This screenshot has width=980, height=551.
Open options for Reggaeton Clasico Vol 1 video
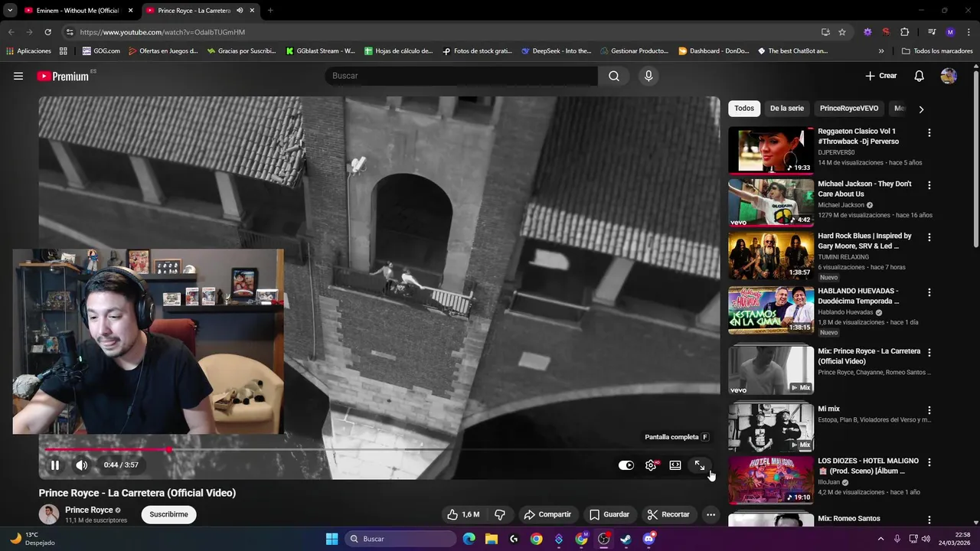click(x=929, y=133)
